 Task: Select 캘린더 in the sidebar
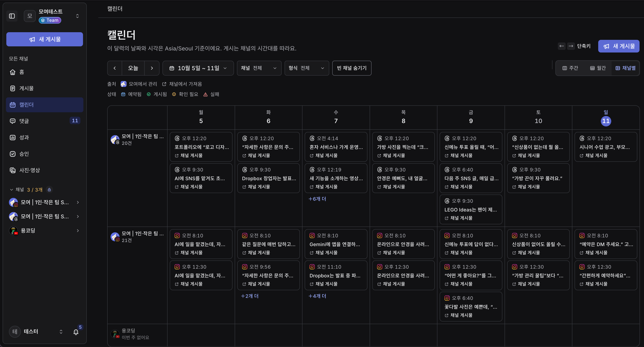(45, 105)
